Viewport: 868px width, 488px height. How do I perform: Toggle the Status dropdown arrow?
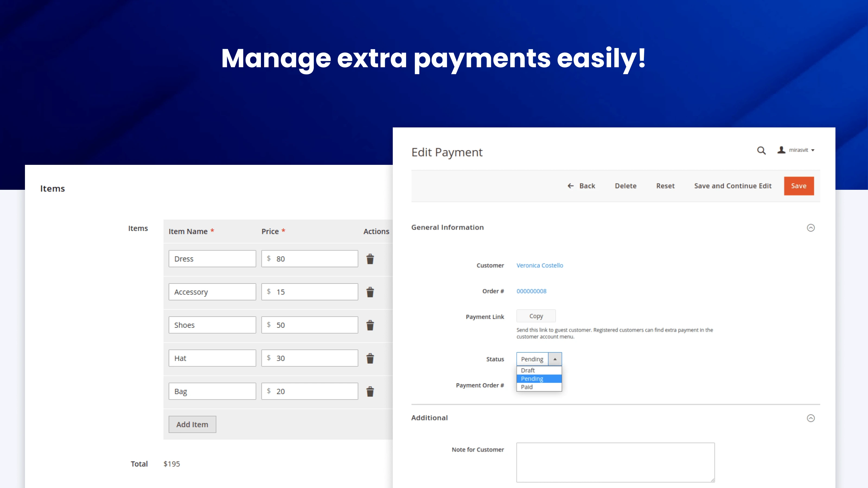555,359
